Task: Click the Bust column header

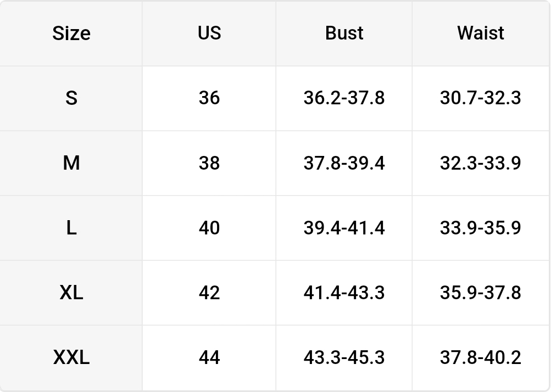Action: coord(344,33)
